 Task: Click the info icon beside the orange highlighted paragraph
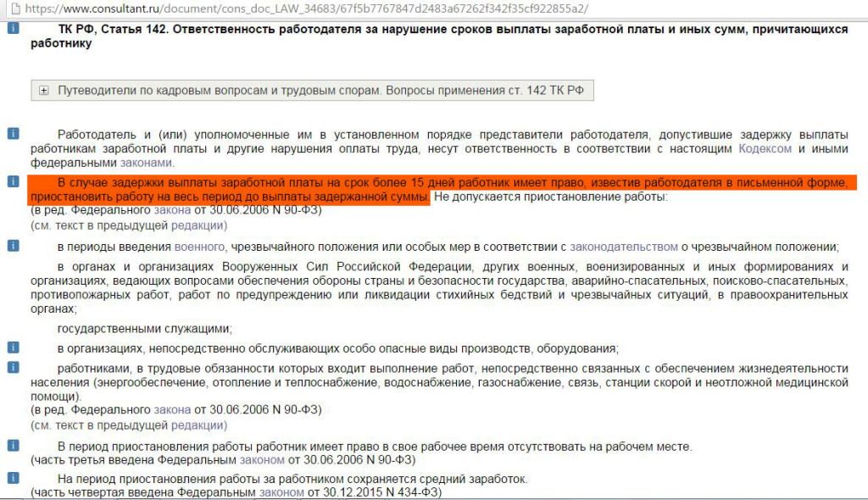pos(14,181)
